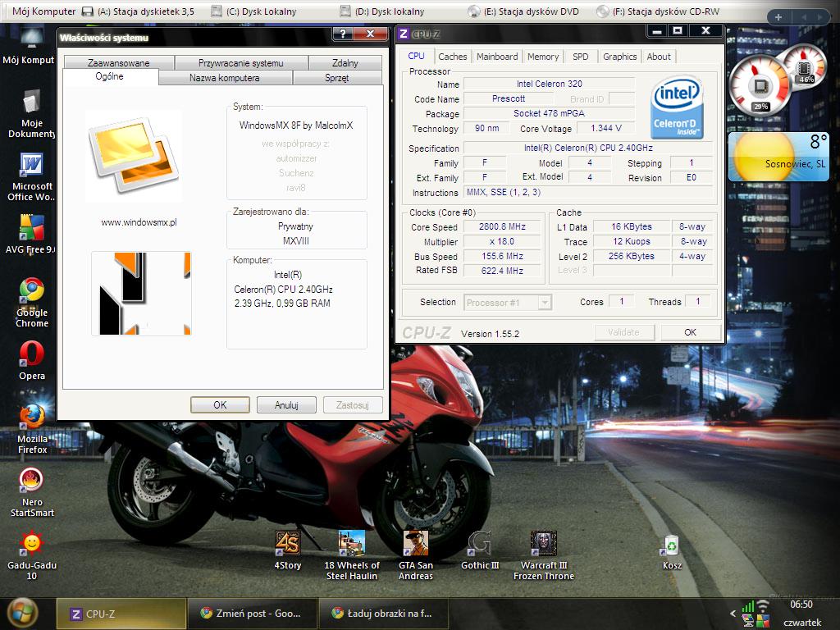Switch to the Mainboard tab in CPU-Z
This screenshot has width=840, height=630.
(x=497, y=57)
